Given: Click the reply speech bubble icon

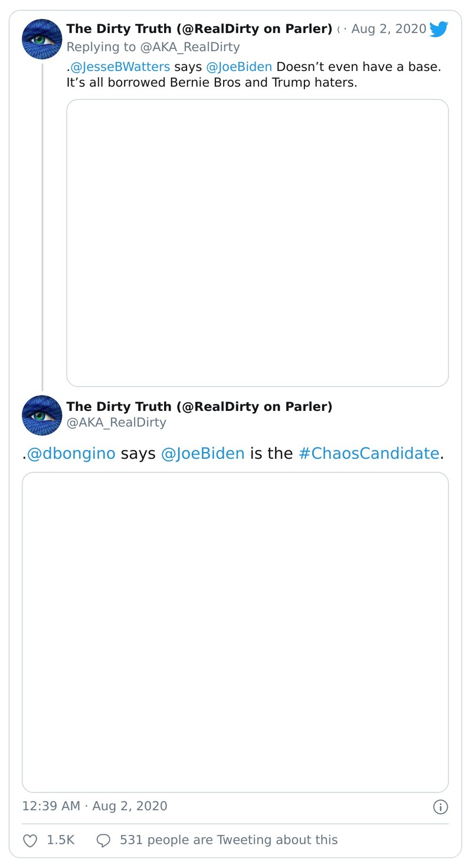Looking at the screenshot, I should click(x=103, y=840).
